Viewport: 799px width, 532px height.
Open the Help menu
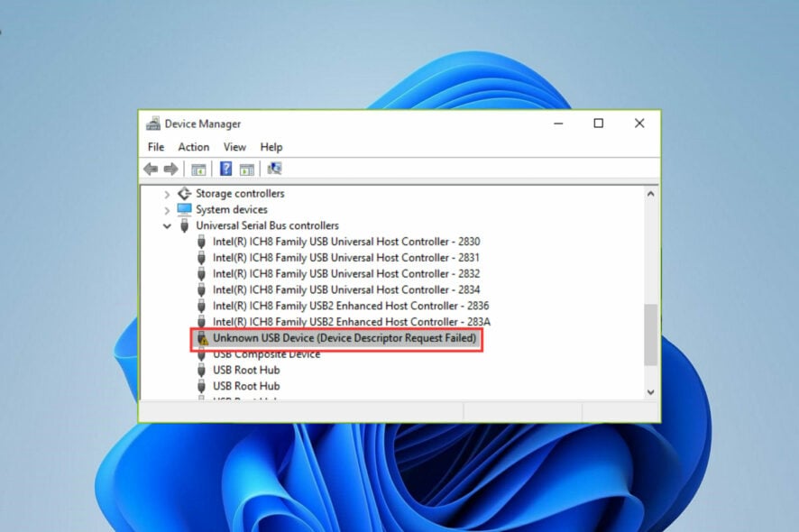[x=271, y=147]
